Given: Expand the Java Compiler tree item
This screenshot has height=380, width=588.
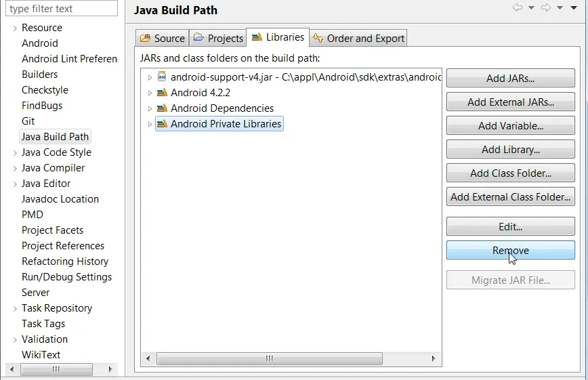Looking at the screenshot, I should click(x=15, y=169).
